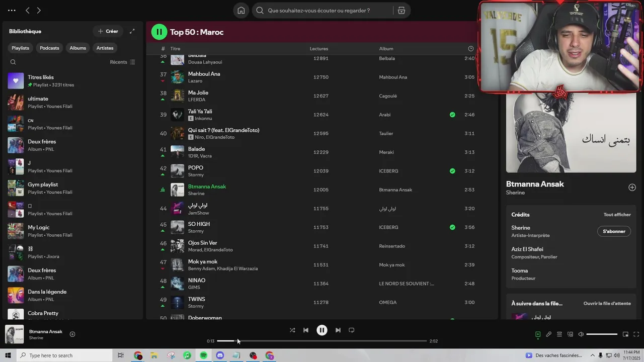Click the Créer button

108,31
